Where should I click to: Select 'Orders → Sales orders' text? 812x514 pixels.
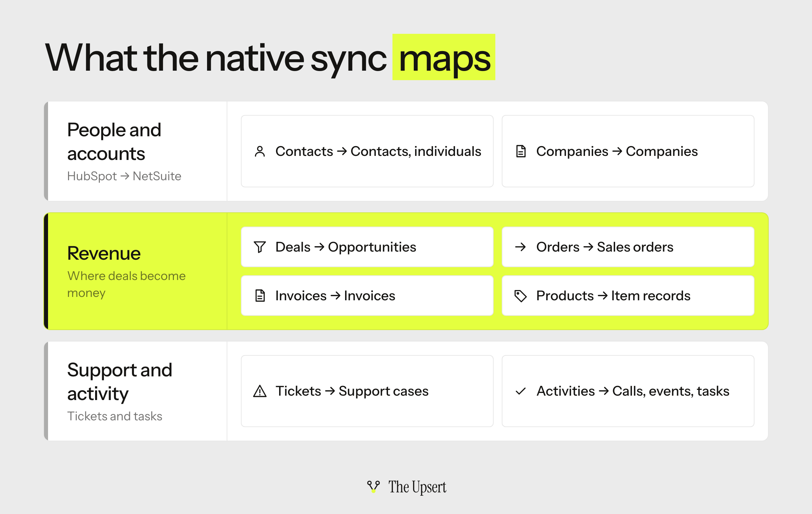605,247
